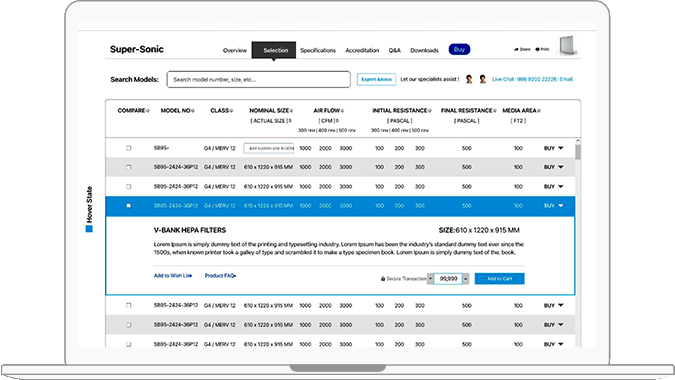Click the Add to Cart button
The height and width of the screenshot is (380, 675).
pos(499,279)
